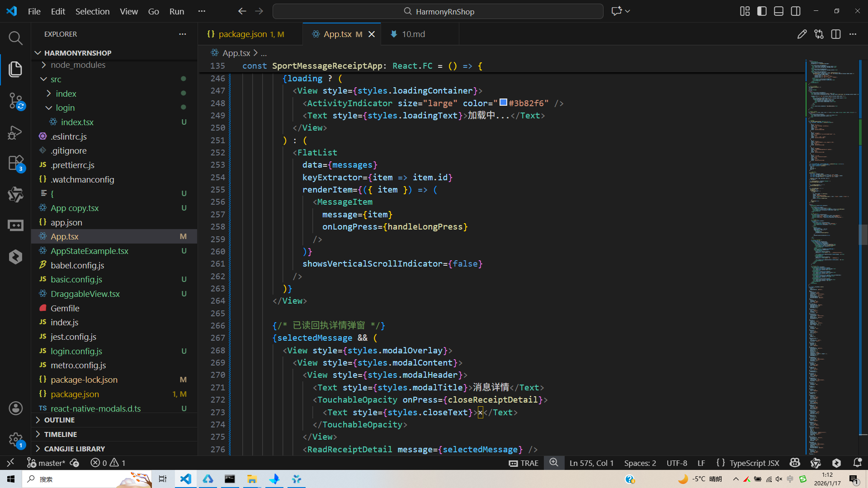The width and height of the screenshot is (868, 488).
Task: Open the Extensions view
Action: pos(15,163)
